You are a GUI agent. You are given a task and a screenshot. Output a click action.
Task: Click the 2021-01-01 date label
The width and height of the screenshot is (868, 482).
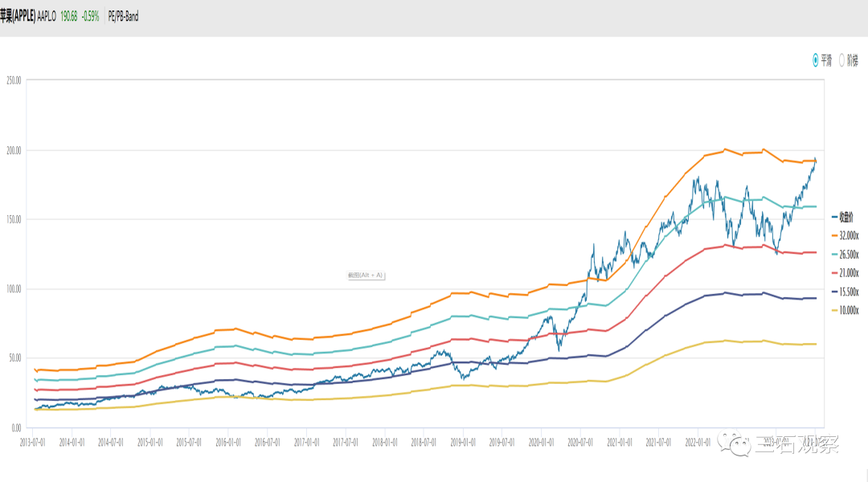(620, 443)
